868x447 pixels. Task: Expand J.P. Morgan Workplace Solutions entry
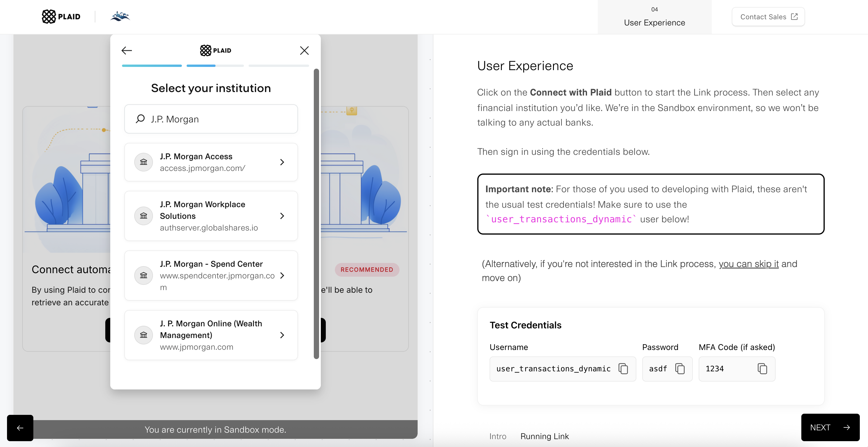tap(211, 216)
